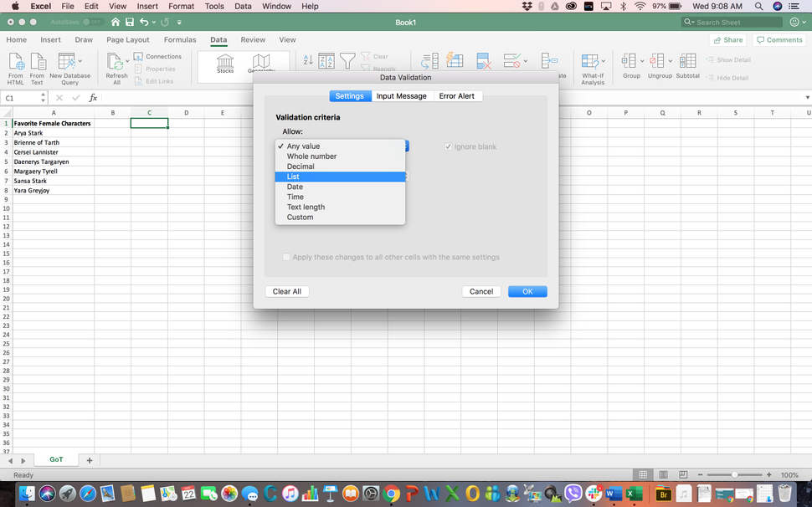
Task: Enable the Whole number validation option
Action: coord(310,156)
